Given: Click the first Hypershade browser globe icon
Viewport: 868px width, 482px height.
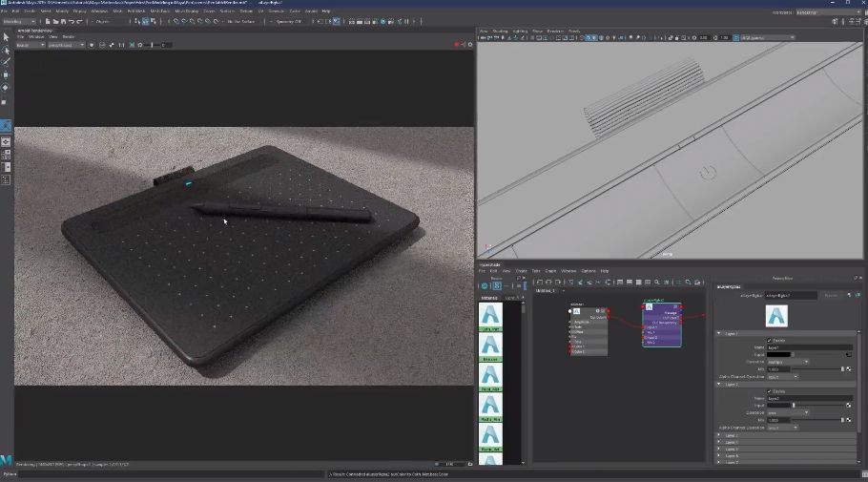Looking at the screenshot, I should point(485,286).
